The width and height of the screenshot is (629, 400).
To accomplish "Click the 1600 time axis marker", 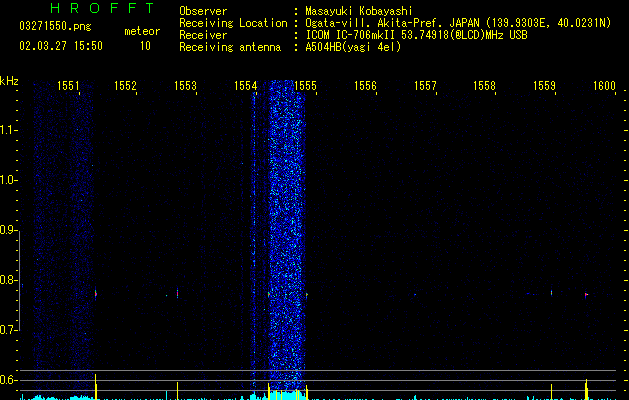I will [604, 85].
